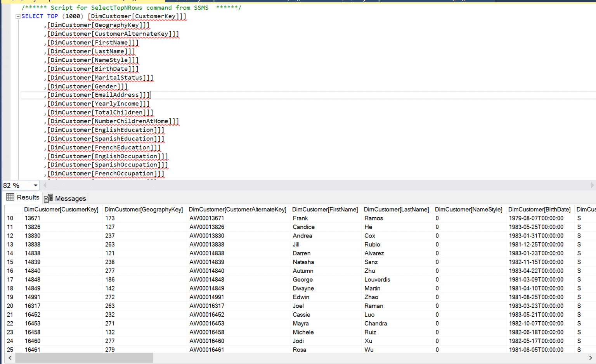The width and height of the screenshot is (596, 364).
Task: Click the cell containing AW00013671
Action: (206, 218)
